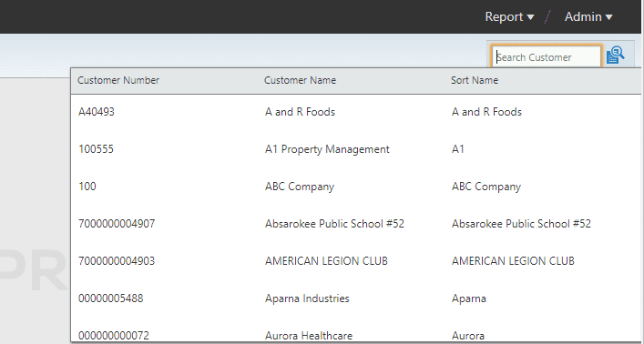Viewport: 644px width, 344px height.
Task: Select customer number A40493
Action: 97,112
